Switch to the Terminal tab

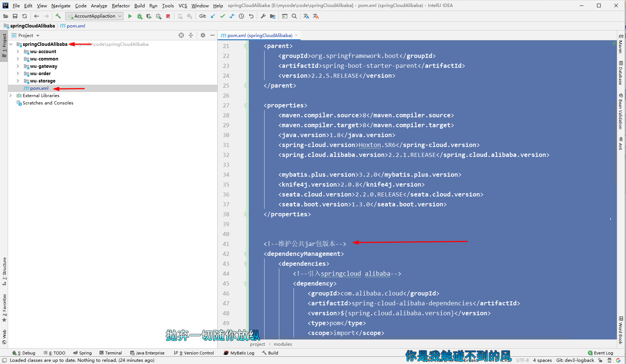pyautogui.click(x=110, y=353)
